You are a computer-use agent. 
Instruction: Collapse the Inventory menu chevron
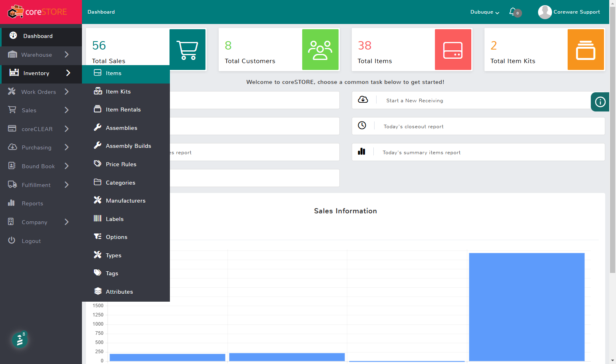(68, 73)
